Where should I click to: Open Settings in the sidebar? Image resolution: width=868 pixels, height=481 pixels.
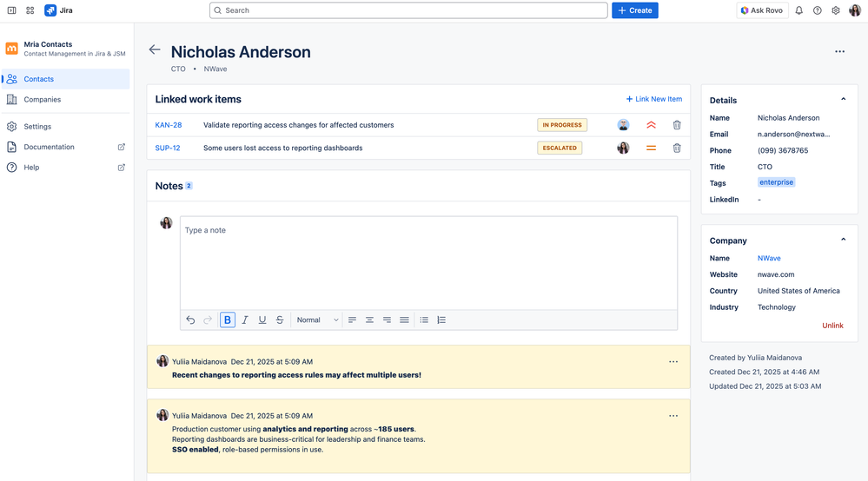(66, 127)
